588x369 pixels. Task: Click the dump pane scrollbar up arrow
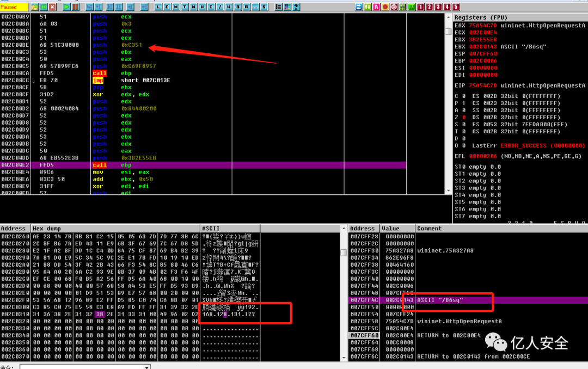point(344,229)
